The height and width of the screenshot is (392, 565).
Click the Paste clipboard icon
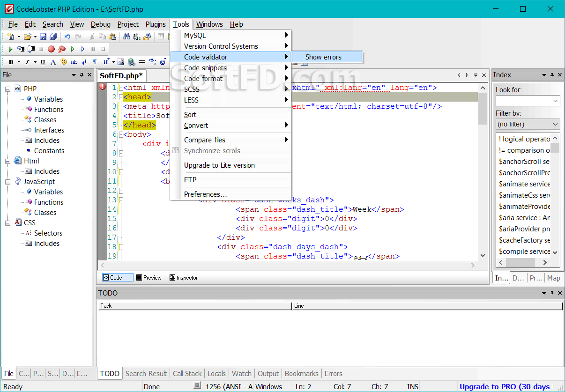(x=112, y=37)
